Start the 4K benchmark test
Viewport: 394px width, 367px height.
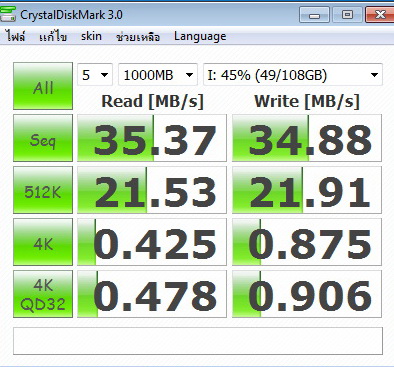[x=43, y=242]
